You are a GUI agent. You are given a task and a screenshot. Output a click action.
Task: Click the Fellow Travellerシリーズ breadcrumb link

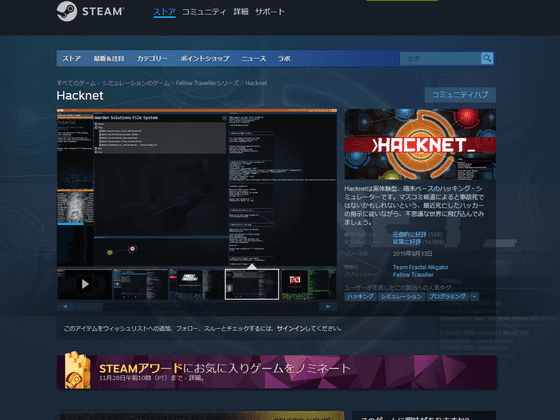pos(207,83)
